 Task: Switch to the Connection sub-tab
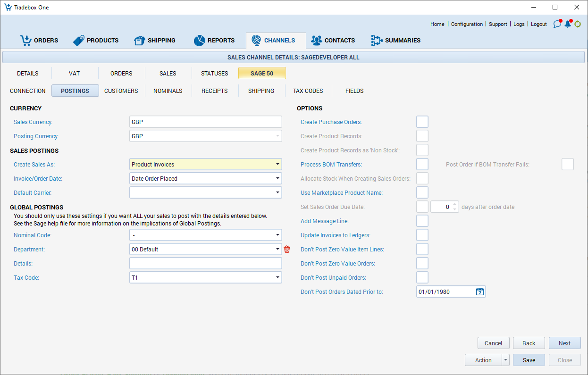[x=28, y=91]
